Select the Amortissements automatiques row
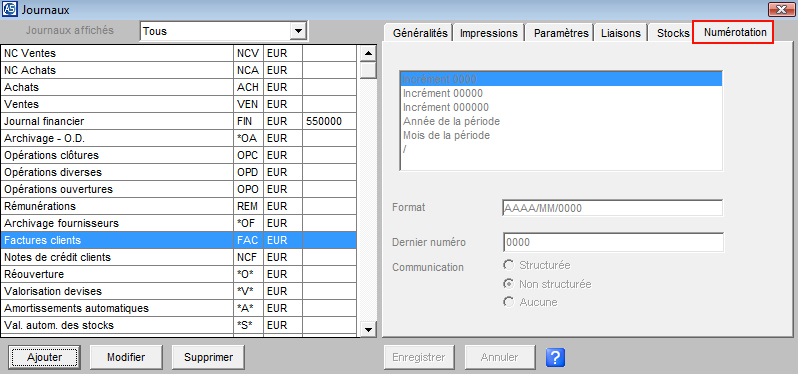This screenshot has width=798, height=374. 179,308
